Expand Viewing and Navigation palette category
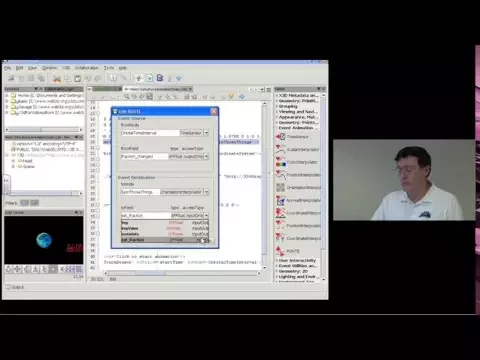Screen dimensions: 480x360 tap(297, 112)
